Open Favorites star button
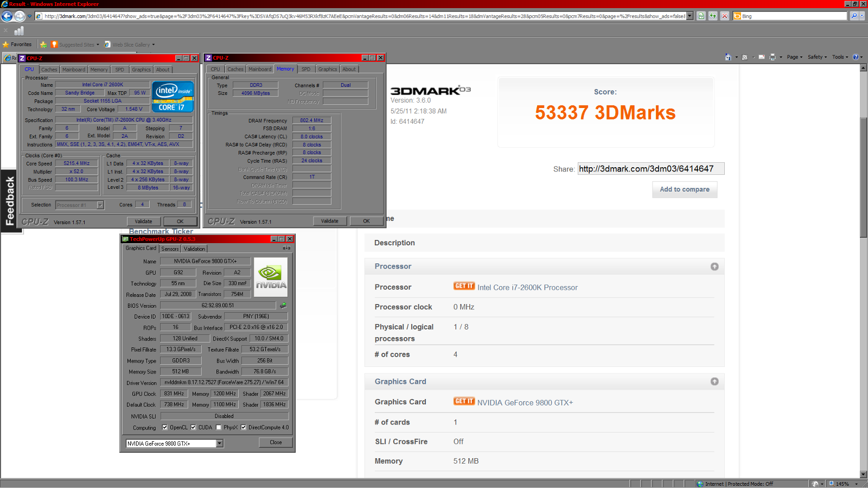This screenshot has height=488, width=868. pyautogui.click(x=17, y=45)
